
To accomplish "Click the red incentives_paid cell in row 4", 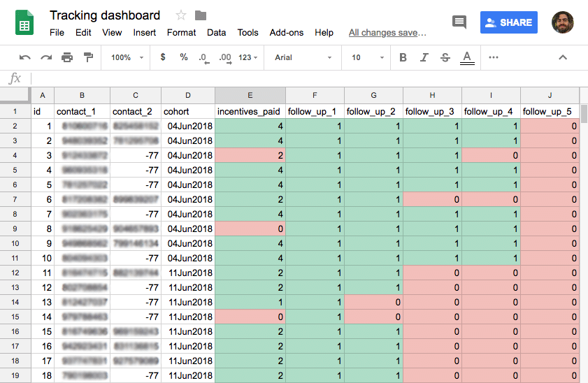I will coord(250,156).
